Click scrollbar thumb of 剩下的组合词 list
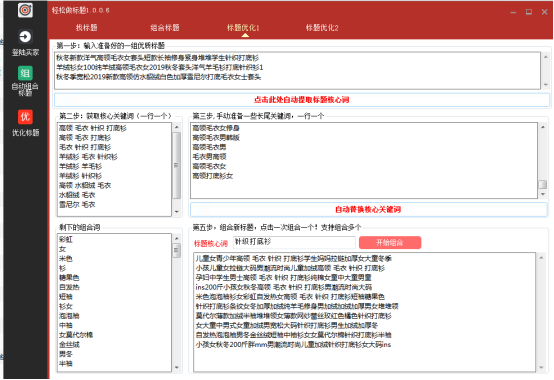The width and height of the screenshot is (554, 380). pyautogui.click(x=176, y=251)
